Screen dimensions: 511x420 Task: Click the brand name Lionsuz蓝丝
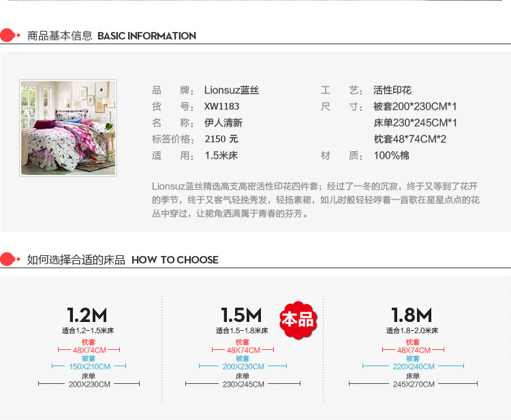pos(231,91)
